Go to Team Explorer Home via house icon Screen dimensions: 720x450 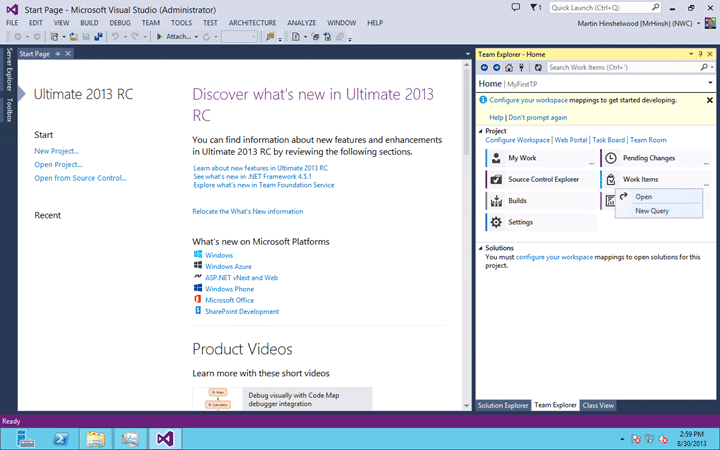[509, 68]
